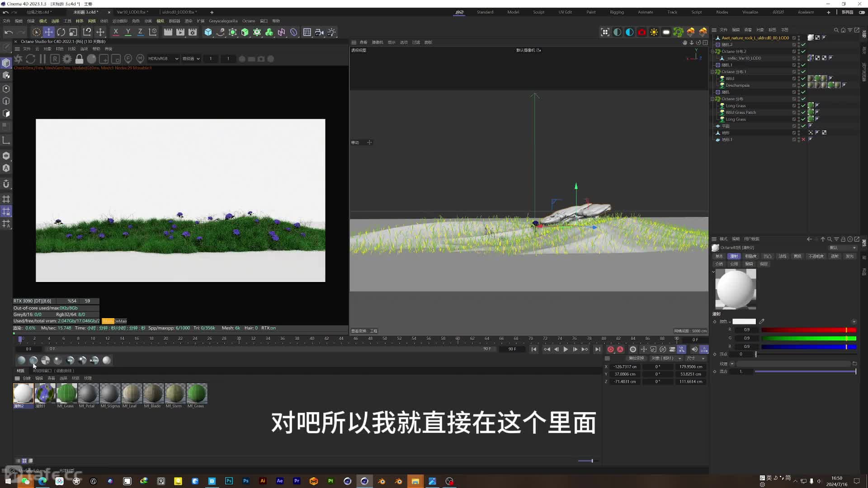Select the Scale tool in top toolbar
This screenshot has width=868, height=488.
click(73, 32)
